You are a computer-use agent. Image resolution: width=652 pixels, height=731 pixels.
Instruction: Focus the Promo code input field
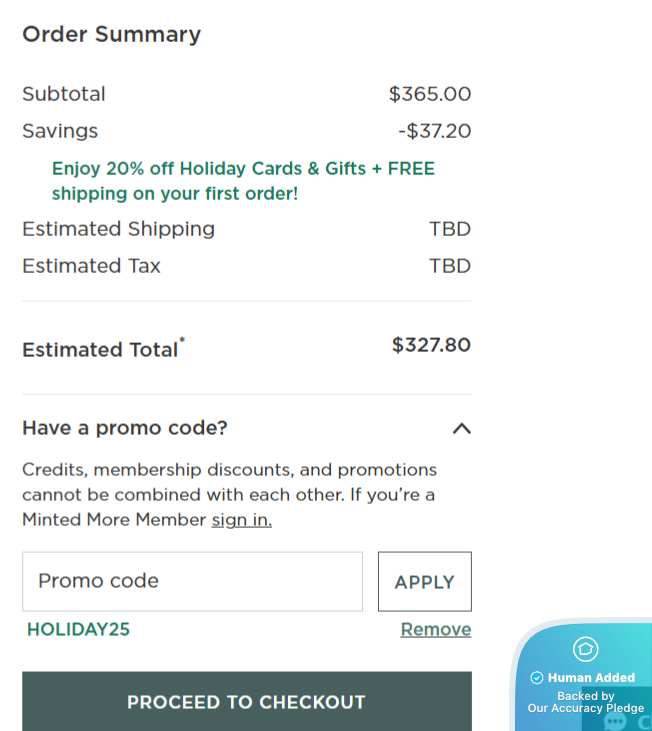point(192,581)
